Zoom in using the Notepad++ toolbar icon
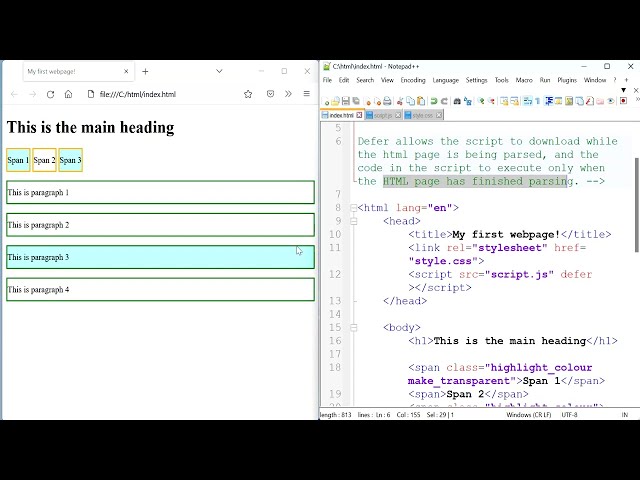The height and width of the screenshot is (480, 640). click(481, 101)
